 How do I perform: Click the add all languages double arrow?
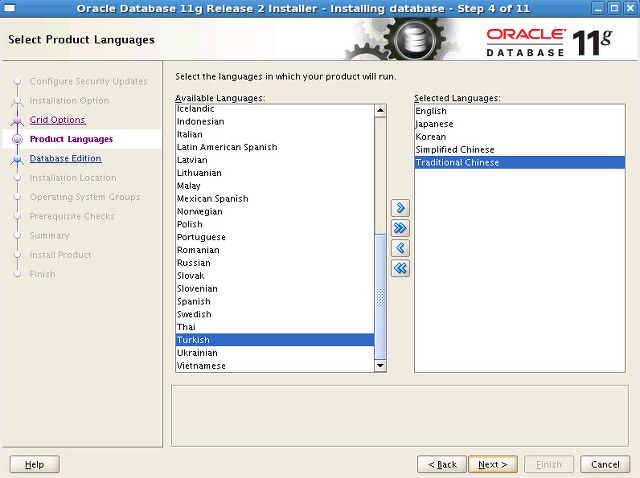click(400, 228)
